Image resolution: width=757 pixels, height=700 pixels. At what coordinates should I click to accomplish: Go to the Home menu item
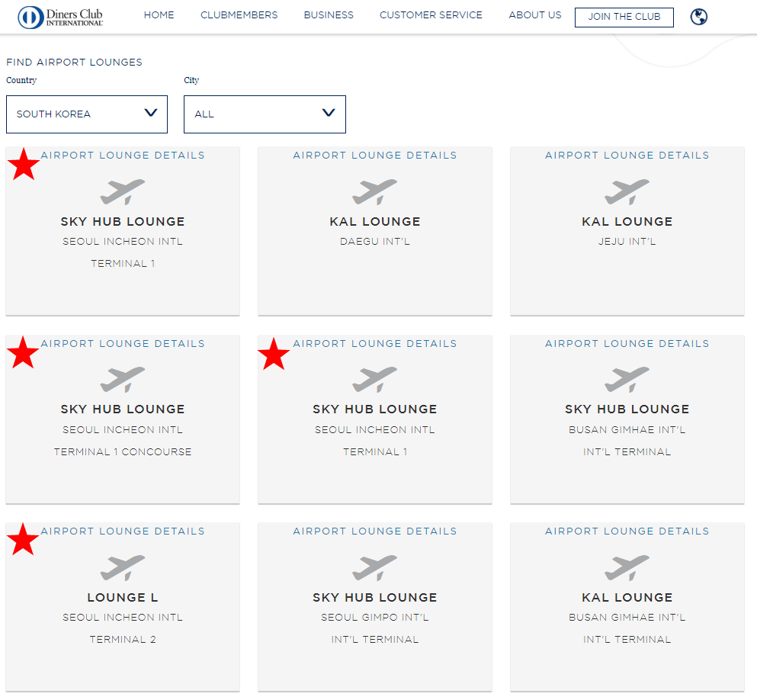coord(159,15)
